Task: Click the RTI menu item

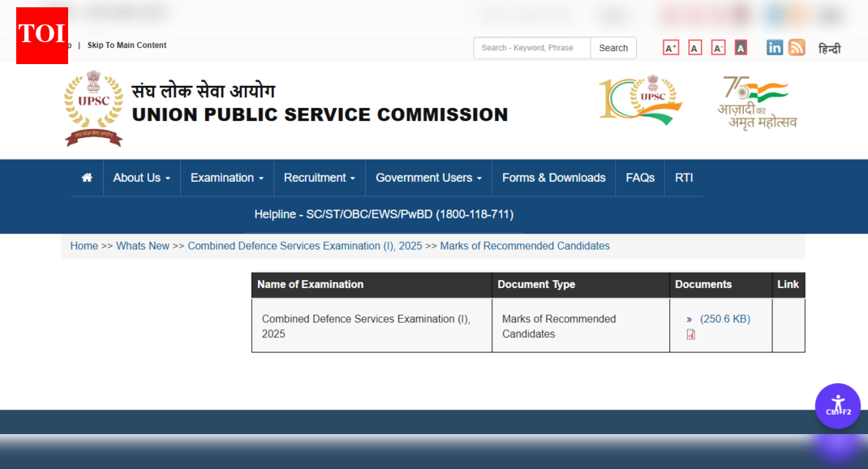Action: [x=684, y=178]
